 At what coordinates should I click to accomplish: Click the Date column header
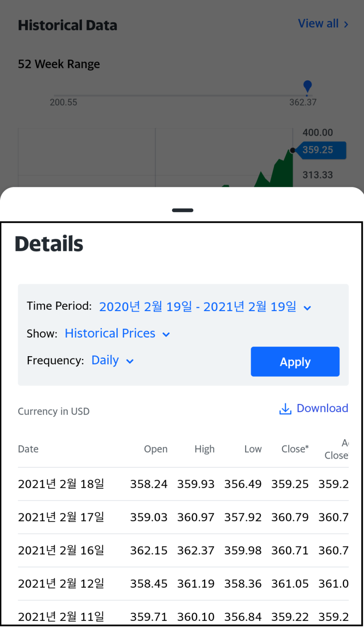click(28, 449)
